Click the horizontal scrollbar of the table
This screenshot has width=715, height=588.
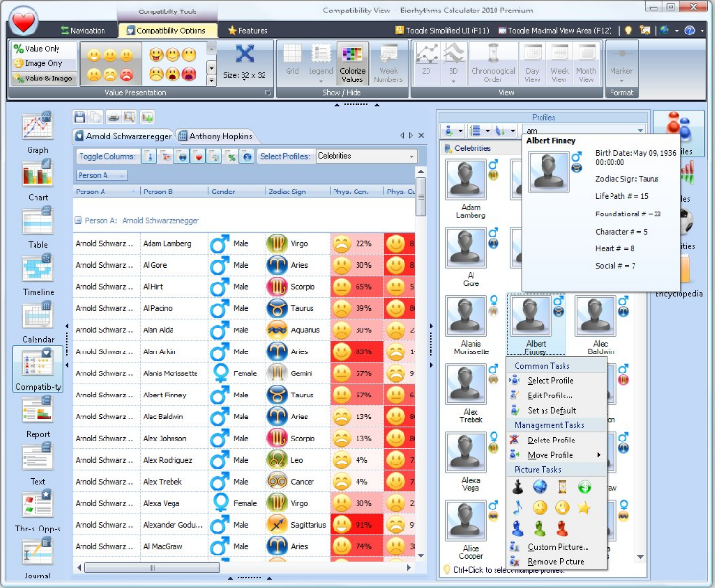tap(244, 568)
